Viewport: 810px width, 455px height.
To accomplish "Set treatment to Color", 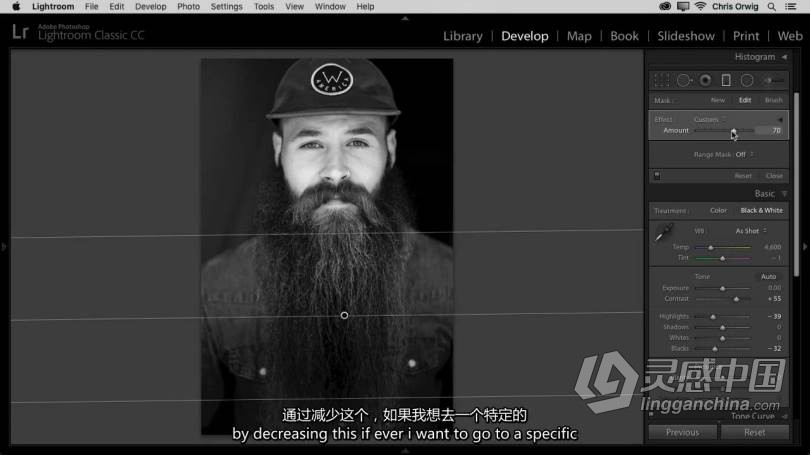I will click(x=718, y=210).
